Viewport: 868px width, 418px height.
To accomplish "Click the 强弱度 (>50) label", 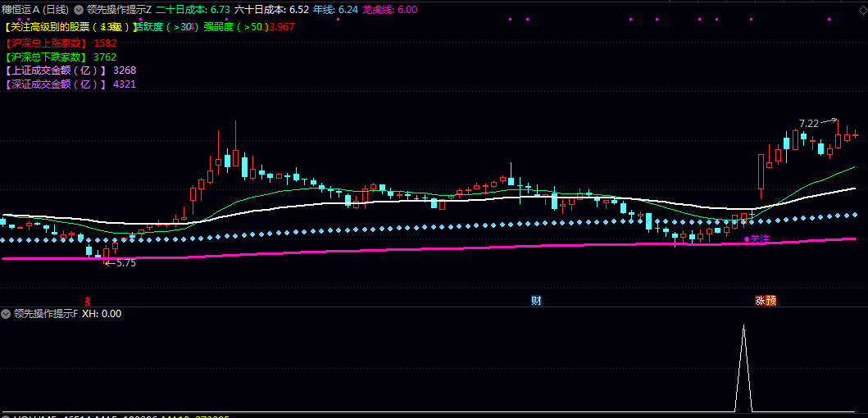I will (x=236, y=26).
